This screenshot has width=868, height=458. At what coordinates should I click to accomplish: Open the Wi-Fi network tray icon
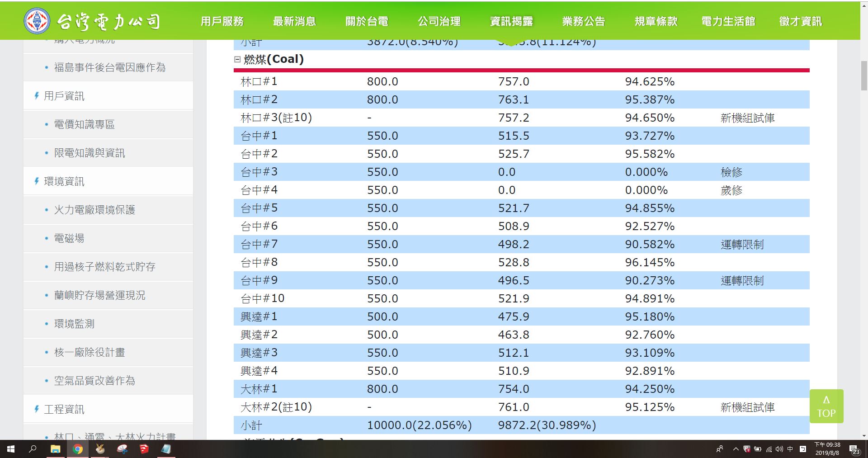769,449
